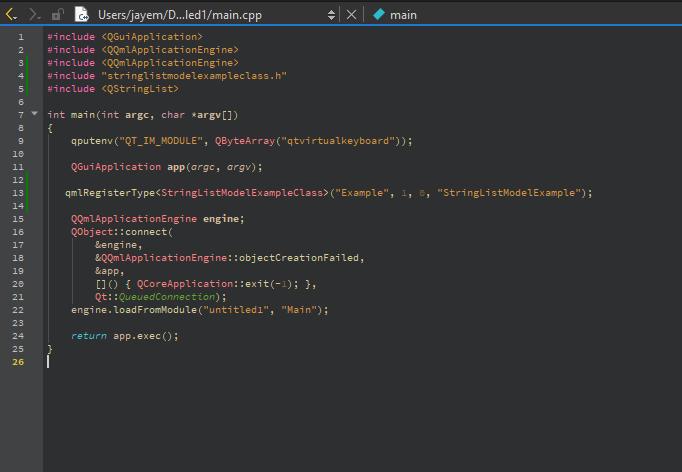
Task: Click line number 13 in gutter
Action: pos(18,193)
